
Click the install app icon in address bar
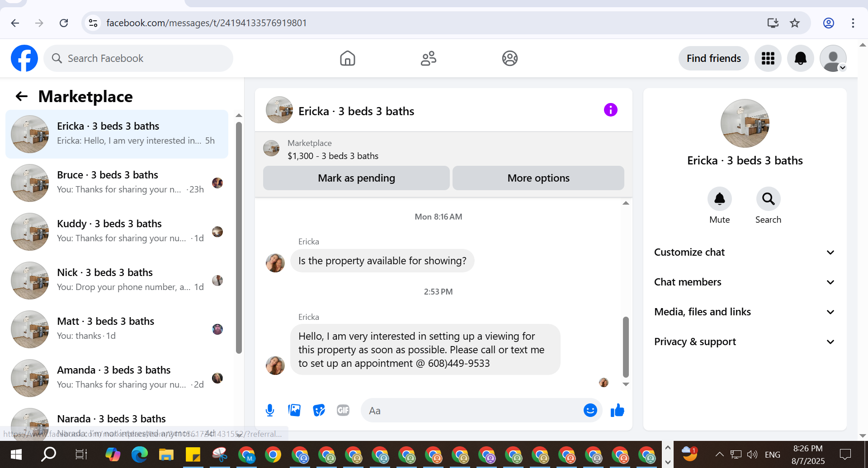tap(773, 23)
